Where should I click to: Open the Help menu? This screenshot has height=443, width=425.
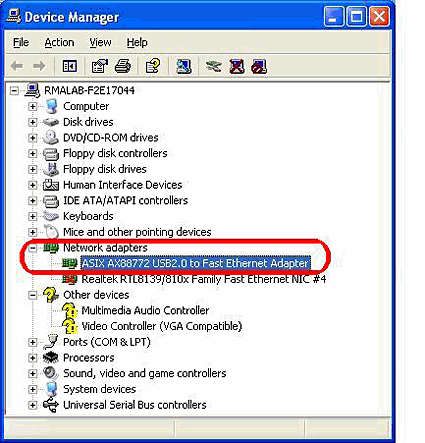click(x=137, y=42)
